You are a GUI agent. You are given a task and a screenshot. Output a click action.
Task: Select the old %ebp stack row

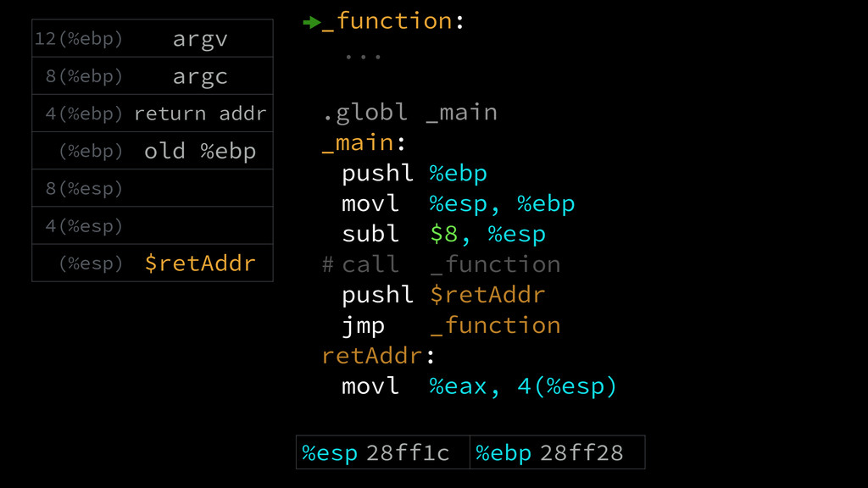pyautogui.click(x=153, y=151)
